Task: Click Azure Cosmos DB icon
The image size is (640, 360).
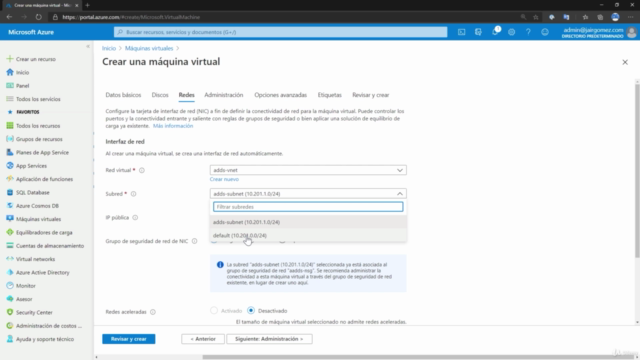Action: 10,206
